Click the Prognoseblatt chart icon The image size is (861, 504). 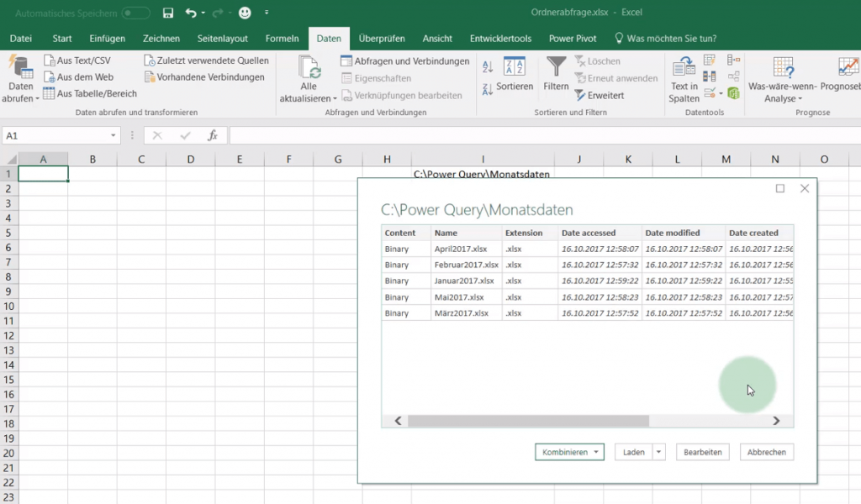[x=849, y=67]
